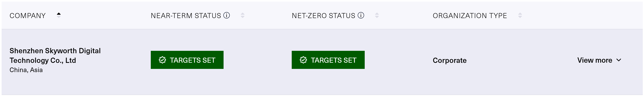Select the COMPANY column header
The width and height of the screenshot is (644, 96).
tap(27, 15)
